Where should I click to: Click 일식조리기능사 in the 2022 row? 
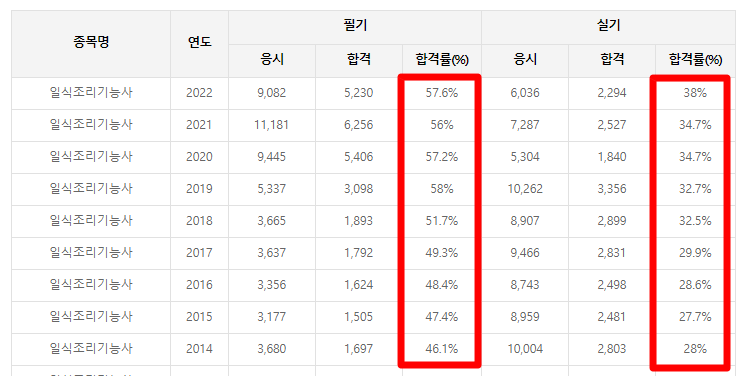91,92
